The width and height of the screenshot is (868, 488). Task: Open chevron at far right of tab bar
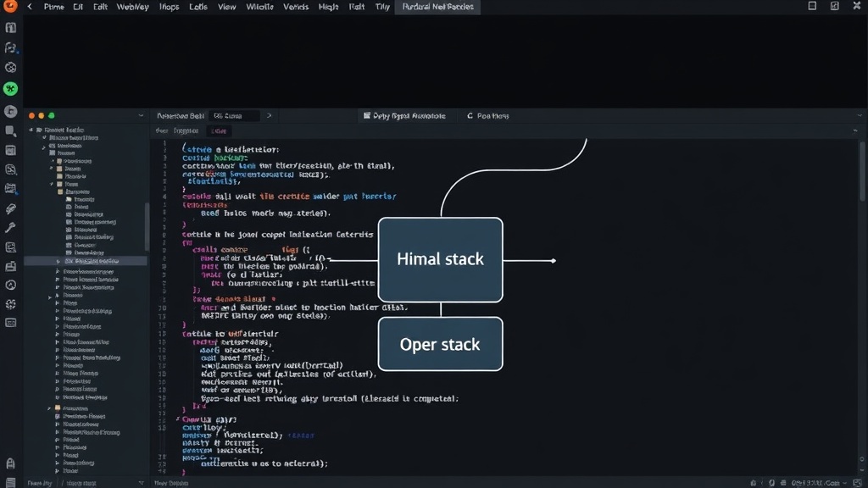tap(860, 115)
